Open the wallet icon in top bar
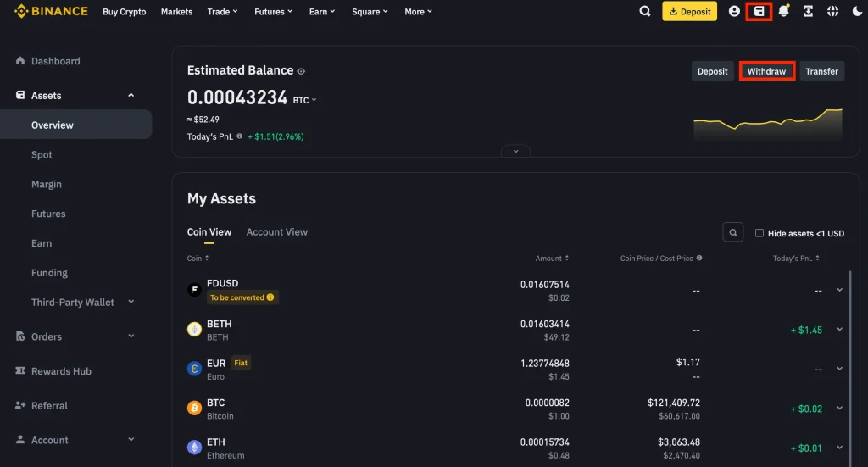Viewport: 868px width, 467px height. (759, 11)
